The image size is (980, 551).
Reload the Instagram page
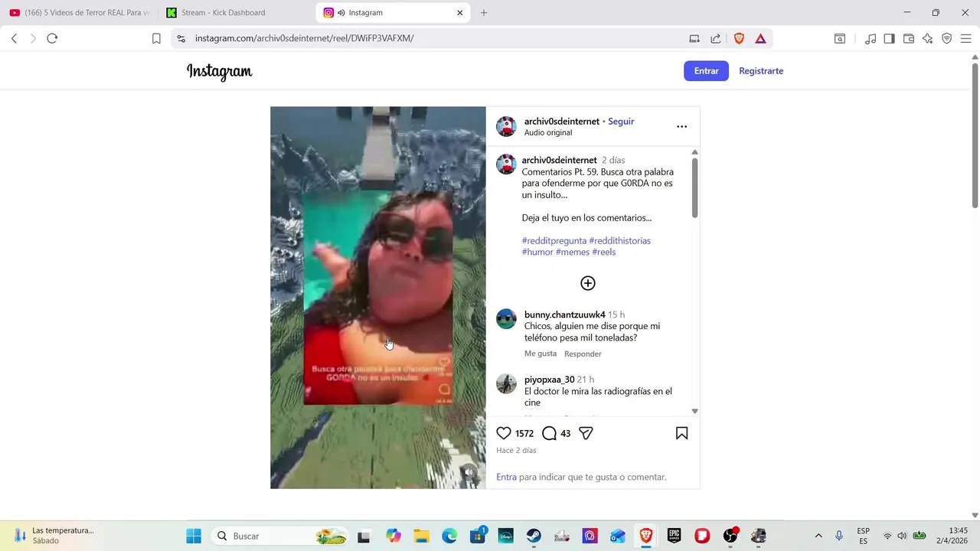pyautogui.click(x=52, y=38)
